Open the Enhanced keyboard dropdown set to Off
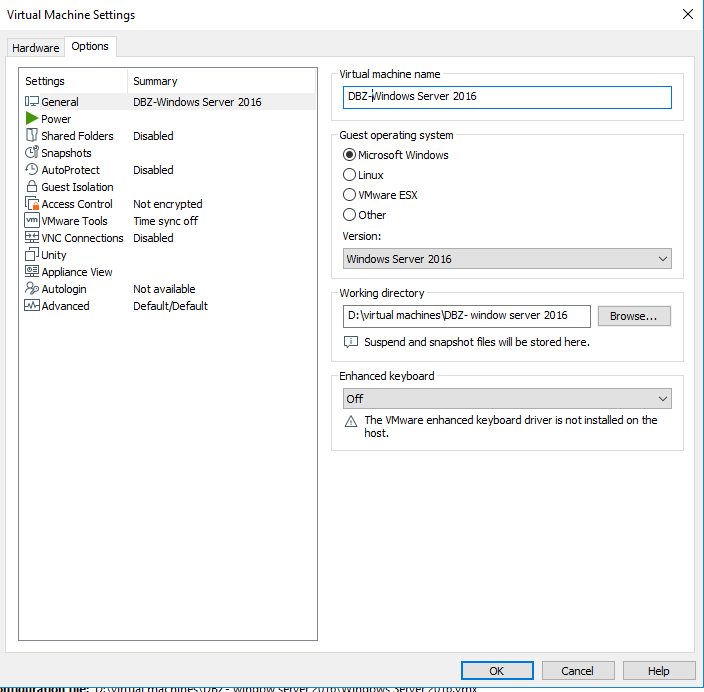This screenshot has width=704, height=692. click(x=507, y=399)
